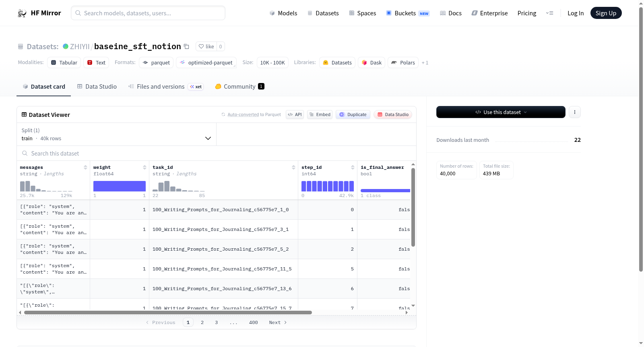Select the 10K - 100K size tag
The image size is (644, 347).
272,62
